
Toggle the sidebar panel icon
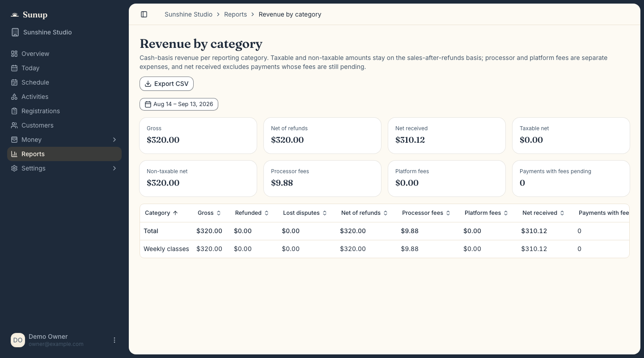(144, 14)
